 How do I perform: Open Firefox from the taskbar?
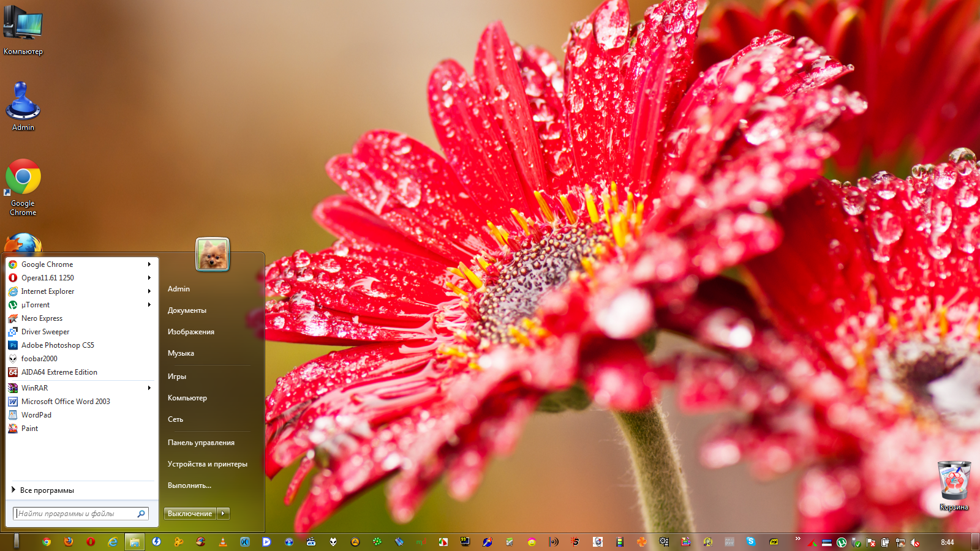pos(69,542)
